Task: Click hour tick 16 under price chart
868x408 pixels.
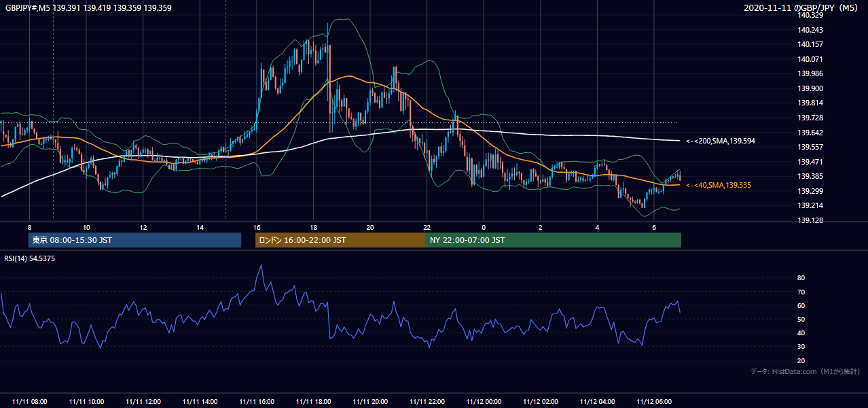Action: point(257,227)
